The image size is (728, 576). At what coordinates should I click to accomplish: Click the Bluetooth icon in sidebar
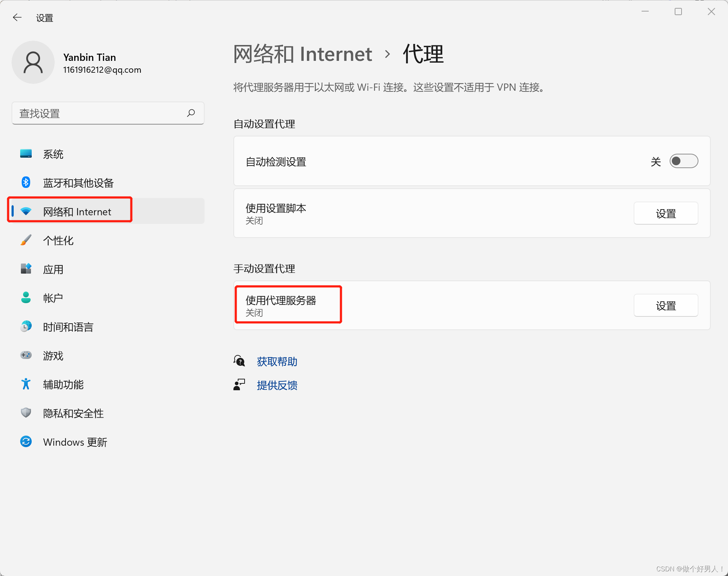click(26, 183)
